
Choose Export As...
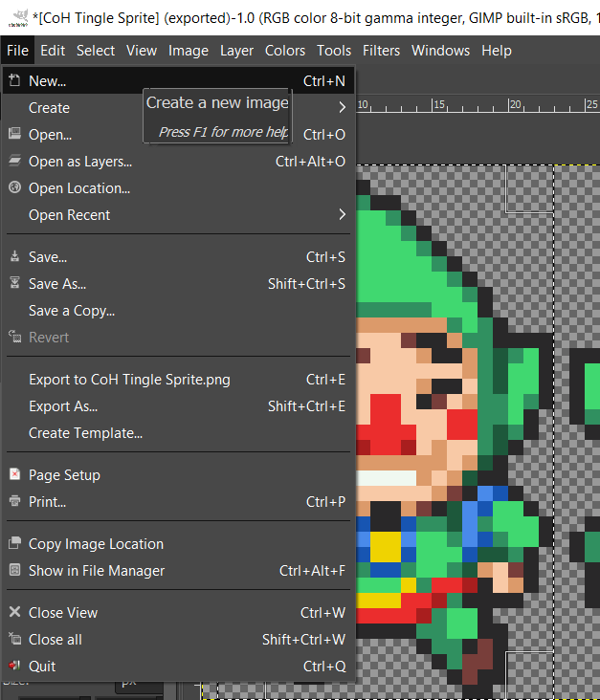coord(179,406)
